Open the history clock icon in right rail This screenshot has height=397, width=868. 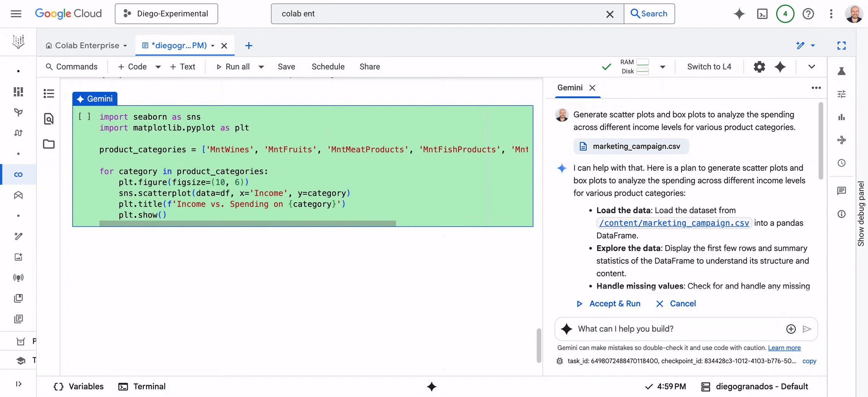point(841,163)
